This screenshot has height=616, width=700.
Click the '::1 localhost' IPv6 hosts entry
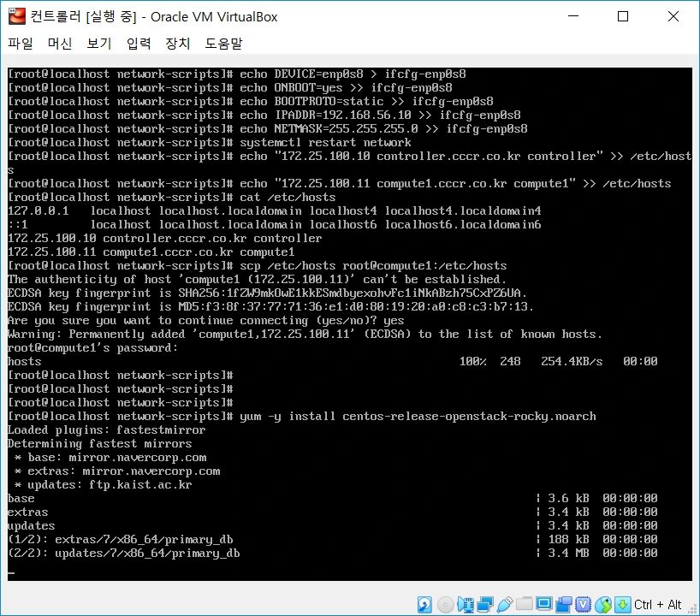click(274, 225)
